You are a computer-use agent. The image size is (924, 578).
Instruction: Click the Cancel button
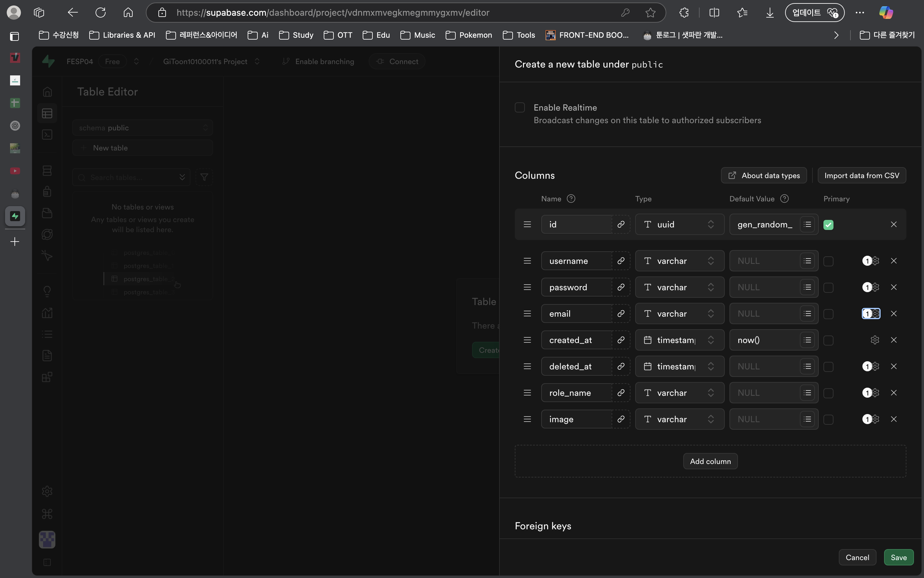click(857, 557)
